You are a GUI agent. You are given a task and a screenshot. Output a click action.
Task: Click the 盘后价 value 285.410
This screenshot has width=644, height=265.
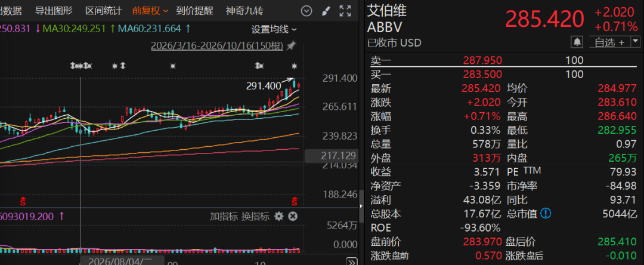618,242
